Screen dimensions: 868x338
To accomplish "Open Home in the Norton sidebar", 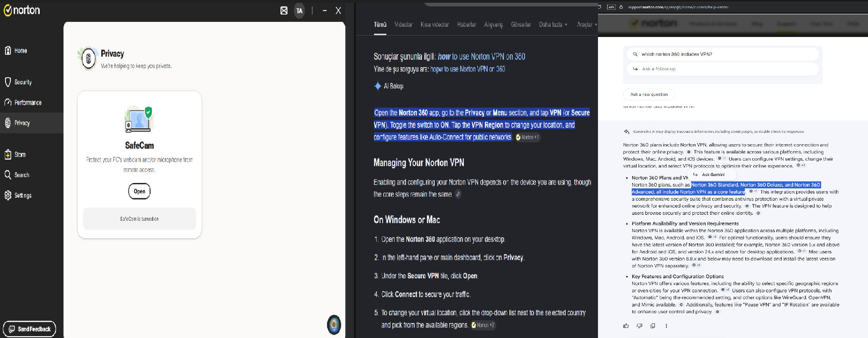I will coord(16,51).
